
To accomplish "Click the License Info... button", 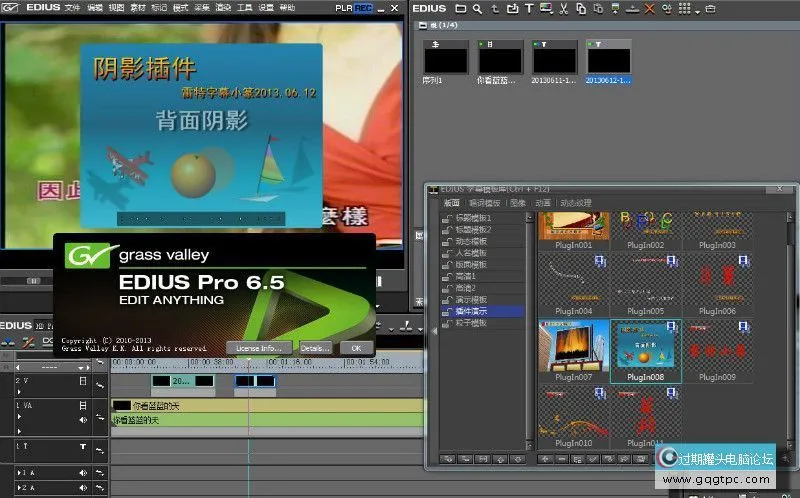I will (257, 347).
